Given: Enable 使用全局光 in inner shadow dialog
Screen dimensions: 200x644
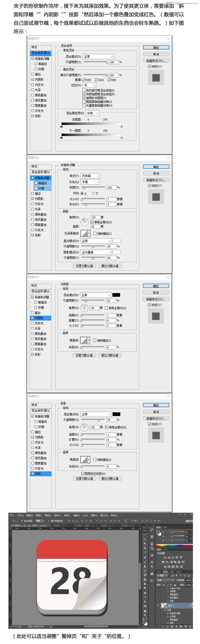Looking at the screenshot, I should coord(107,308).
